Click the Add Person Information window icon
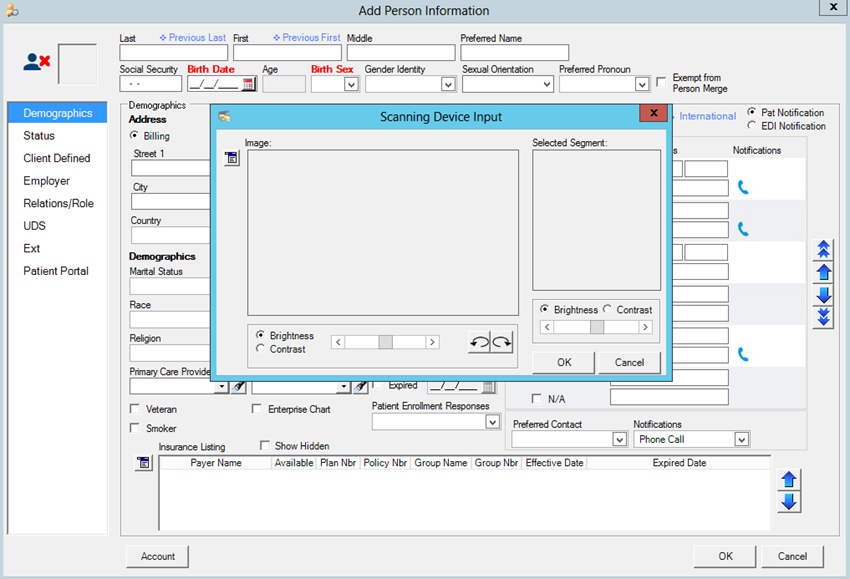Image resolution: width=850 pixels, height=579 pixels. [x=12, y=10]
